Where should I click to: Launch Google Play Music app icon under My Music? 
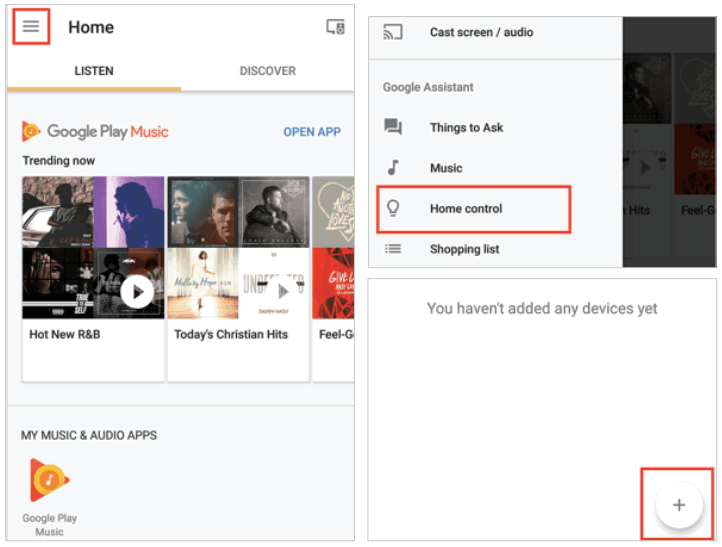49,480
